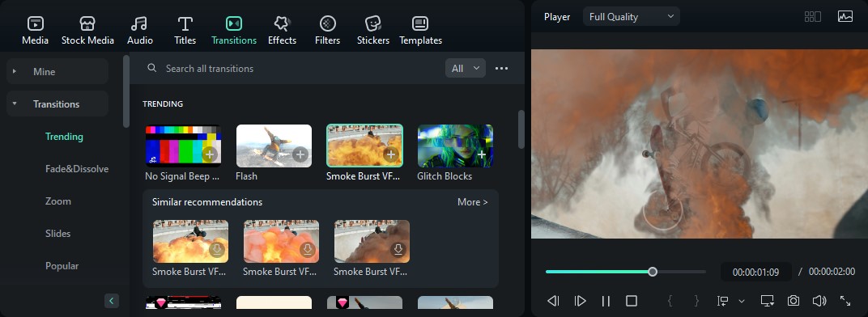Download the third recommended Smoke Burst transition

pyautogui.click(x=398, y=250)
